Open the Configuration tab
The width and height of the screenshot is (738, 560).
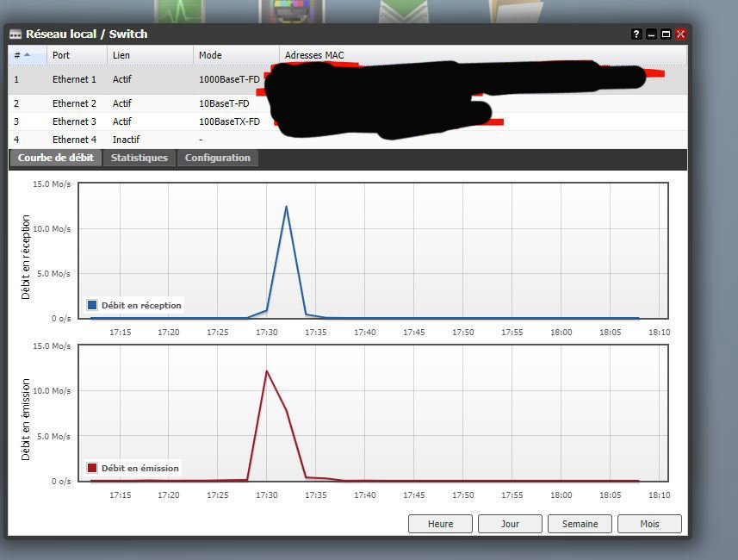point(217,159)
